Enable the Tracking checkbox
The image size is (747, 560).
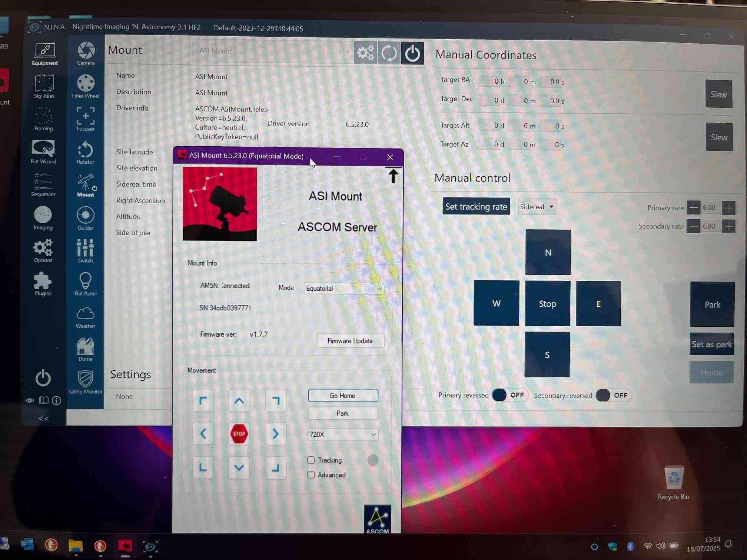coord(311,460)
